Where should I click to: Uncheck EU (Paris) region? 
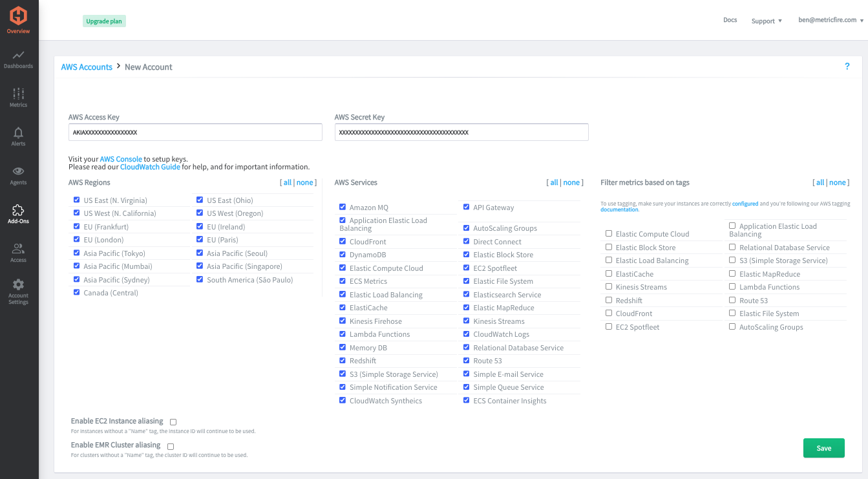(x=200, y=239)
